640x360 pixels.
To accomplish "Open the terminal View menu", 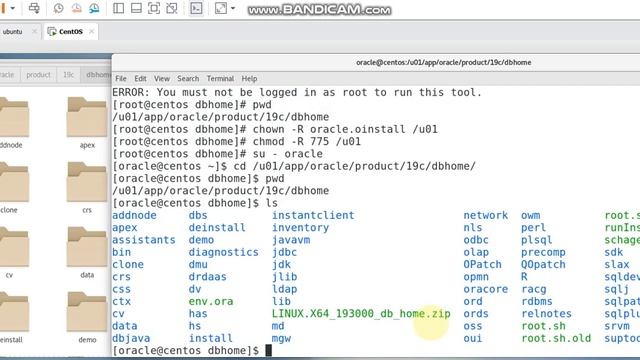I will tap(162, 78).
